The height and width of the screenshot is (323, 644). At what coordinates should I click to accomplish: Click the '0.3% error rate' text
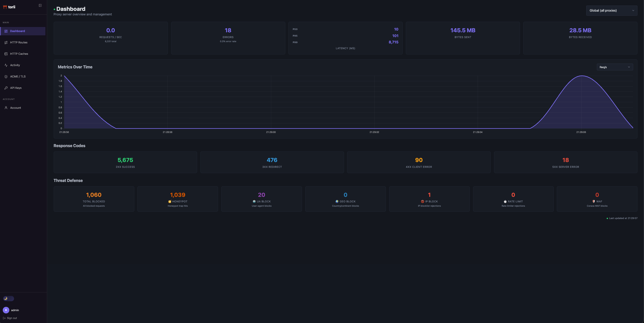tap(228, 41)
